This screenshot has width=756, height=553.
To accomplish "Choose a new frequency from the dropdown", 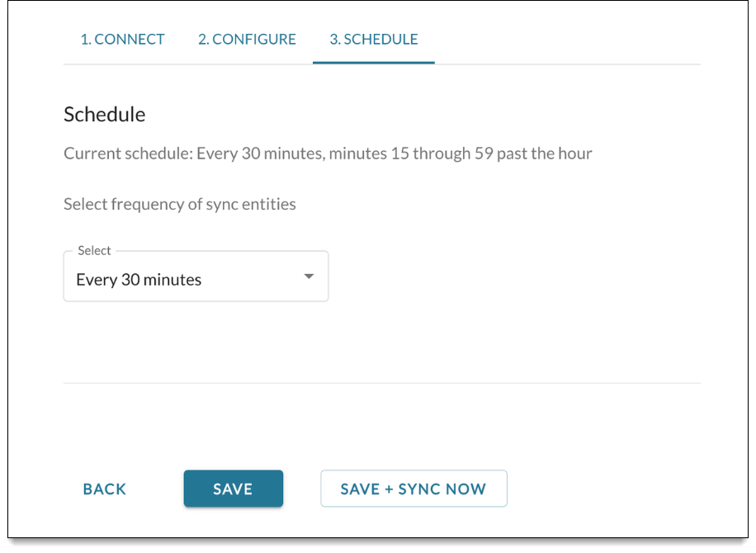I will [x=196, y=276].
